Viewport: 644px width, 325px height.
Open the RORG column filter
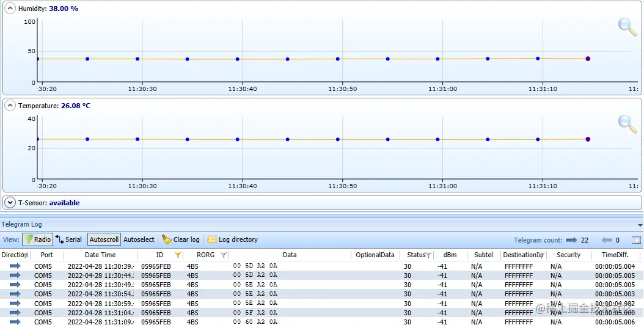pos(223,255)
